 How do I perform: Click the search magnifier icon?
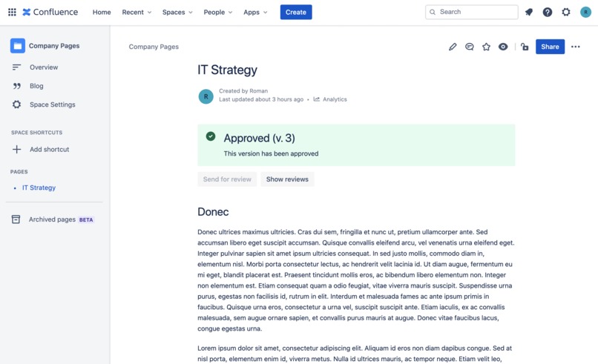point(433,12)
